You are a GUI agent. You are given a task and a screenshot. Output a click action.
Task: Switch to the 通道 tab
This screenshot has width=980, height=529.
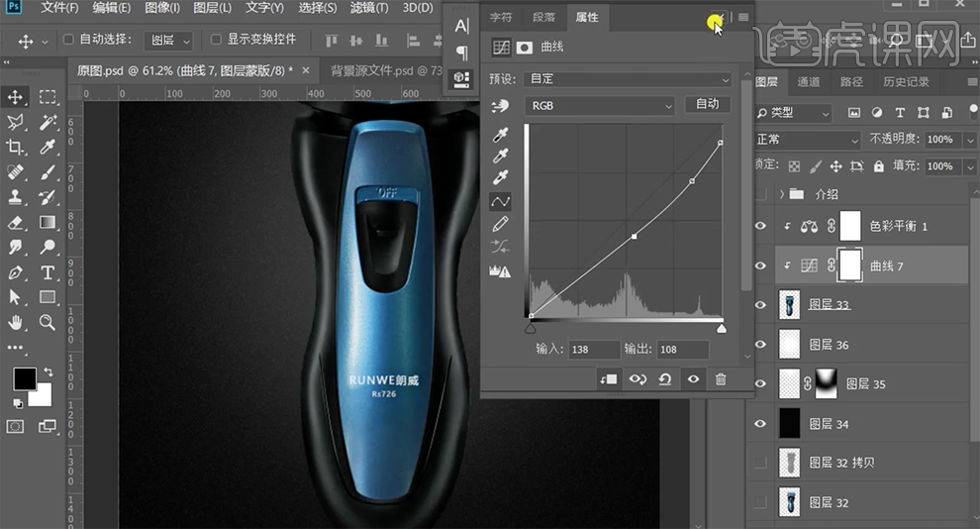[x=808, y=82]
